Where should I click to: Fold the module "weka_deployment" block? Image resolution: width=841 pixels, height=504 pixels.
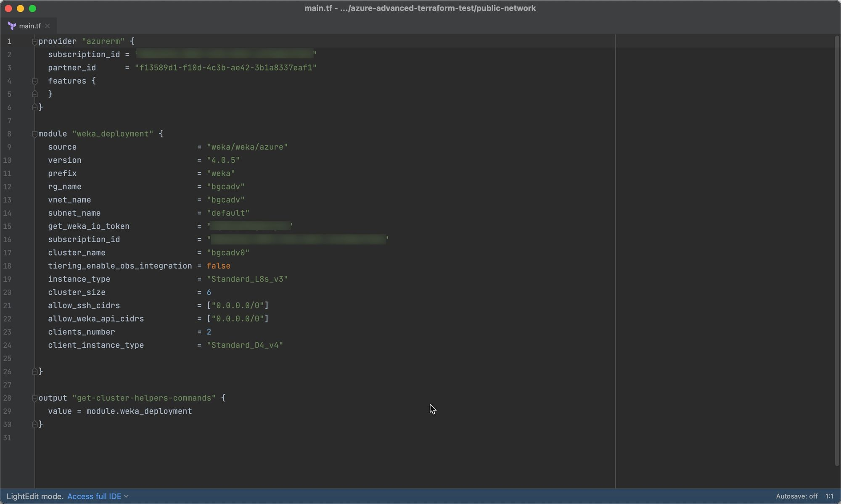pyautogui.click(x=35, y=134)
